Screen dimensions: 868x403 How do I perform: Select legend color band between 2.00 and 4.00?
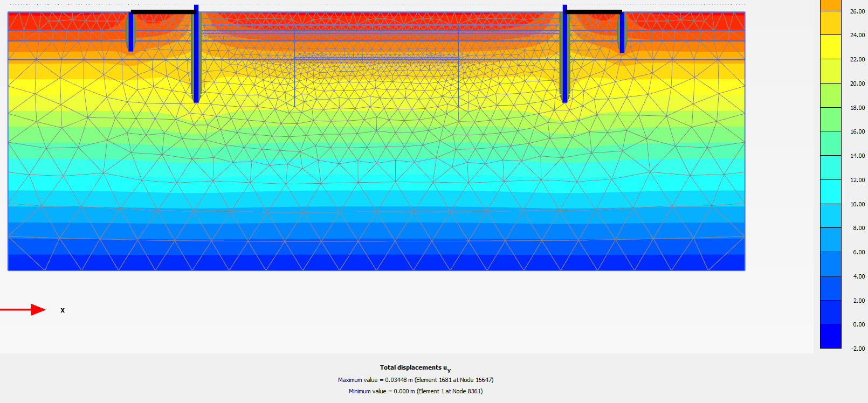pos(830,288)
